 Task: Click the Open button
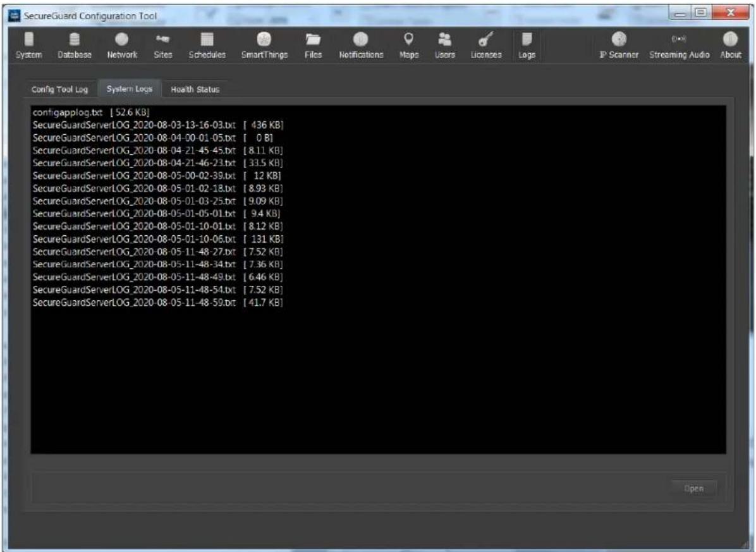click(694, 488)
